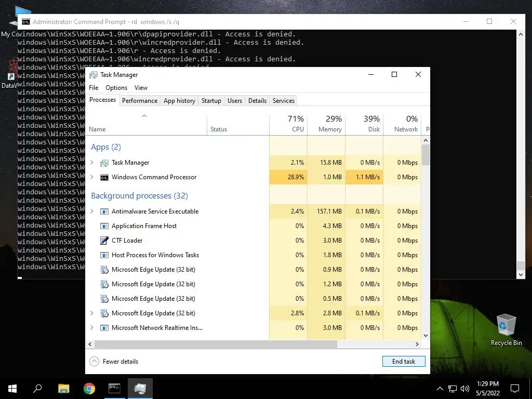Switch to the Users tab
Screen dimensions: 532x399
(x=235, y=101)
